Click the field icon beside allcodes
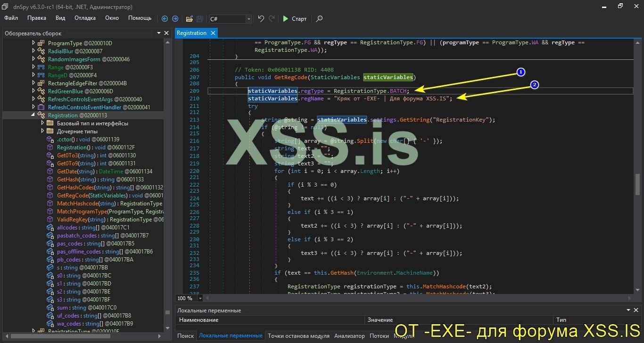Image resolution: width=644 pixels, height=343 pixels. coord(50,228)
